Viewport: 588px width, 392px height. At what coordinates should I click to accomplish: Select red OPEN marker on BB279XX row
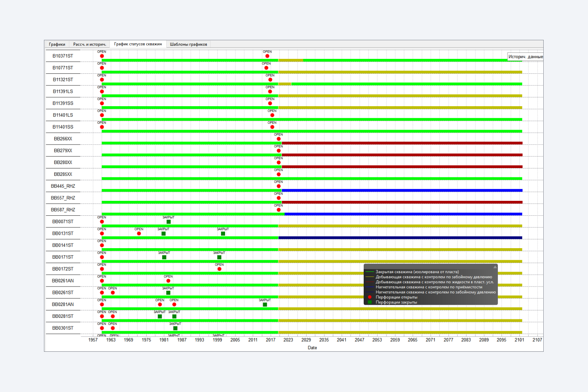(x=278, y=151)
